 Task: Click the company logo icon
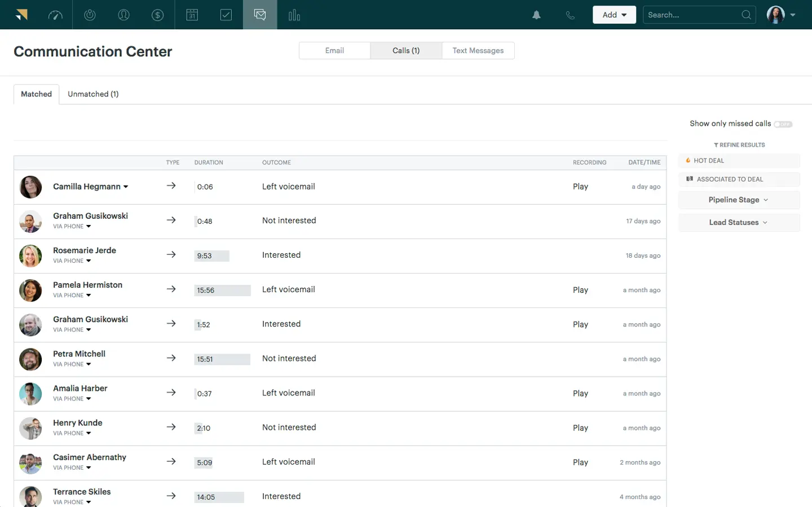click(x=22, y=15)
